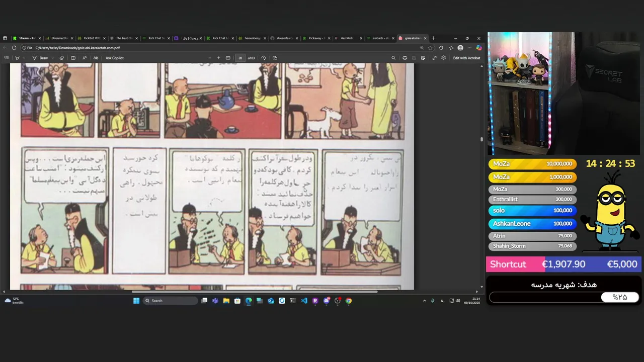Click the horizontal scrollbar thumb
The image size is (644, 362).
click(255, 291)
